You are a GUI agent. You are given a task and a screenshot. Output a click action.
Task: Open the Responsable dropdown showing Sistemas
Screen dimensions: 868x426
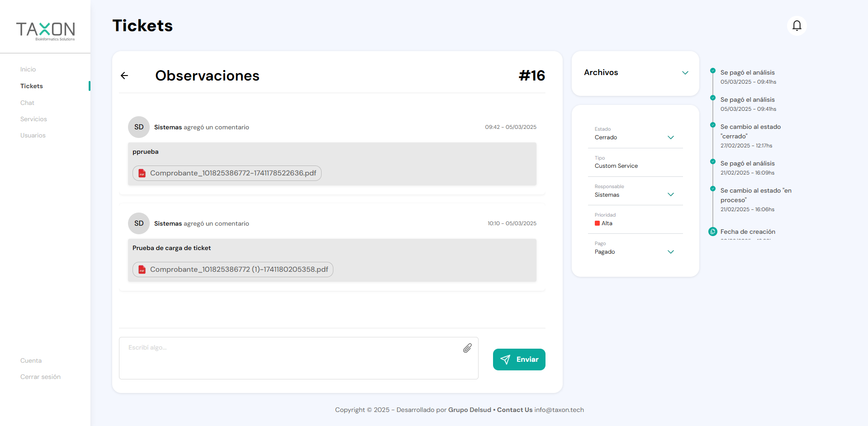point(670,194)
